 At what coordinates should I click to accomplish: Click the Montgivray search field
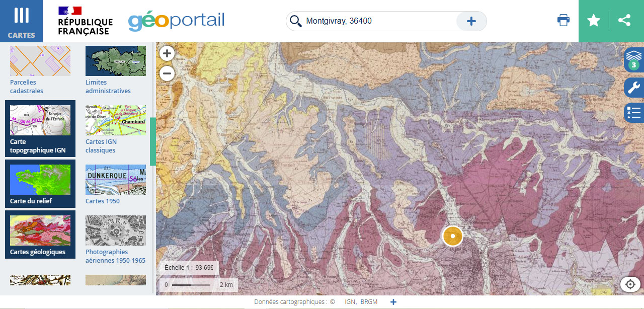[377, 21]
